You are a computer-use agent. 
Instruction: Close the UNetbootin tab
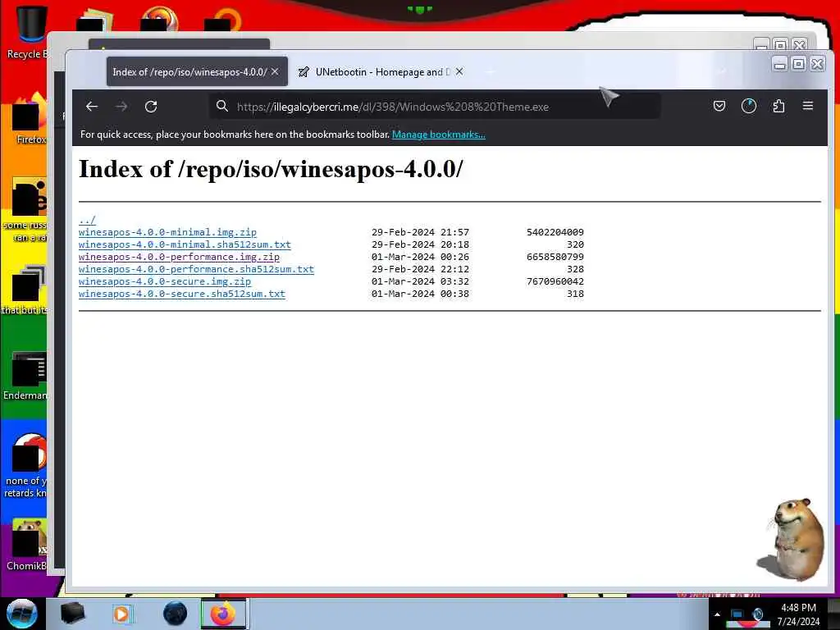pyautogui.click(x=459, y=71)
